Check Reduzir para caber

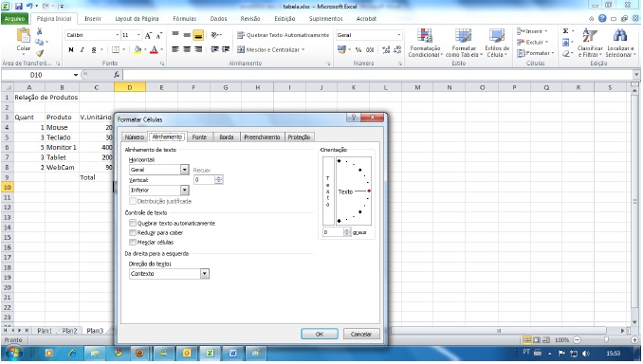pos(133,232)
